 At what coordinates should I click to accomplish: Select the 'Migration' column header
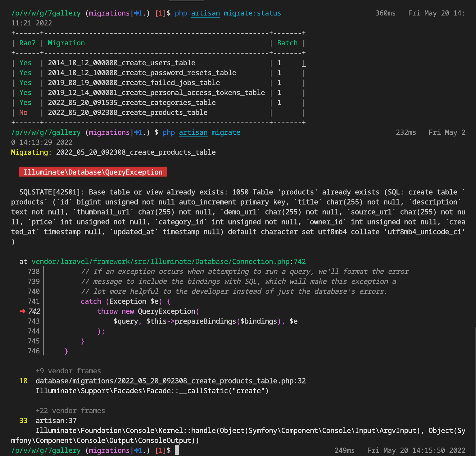(66, 43)
